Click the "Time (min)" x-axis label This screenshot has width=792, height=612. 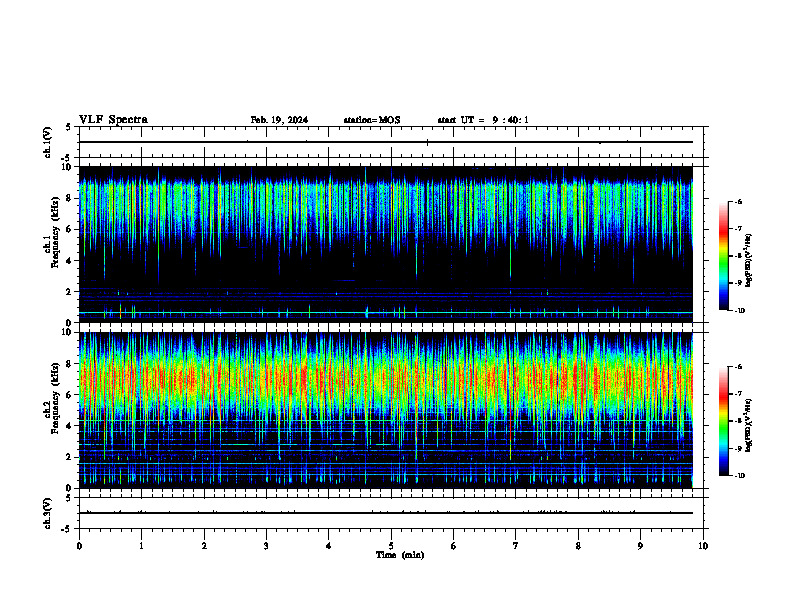[x=400, y=555]
